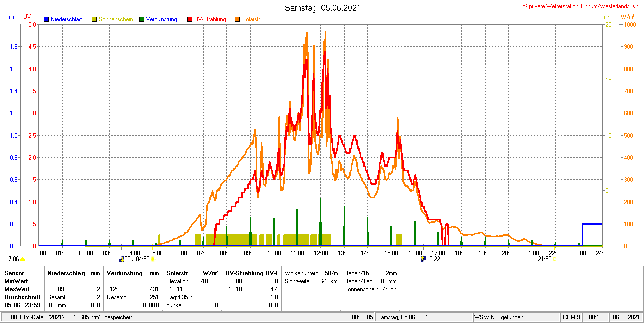The width and height of the screenshot is (644, 323).
Task: Click the Niederschlag column header in table
Action: [66, 273]
